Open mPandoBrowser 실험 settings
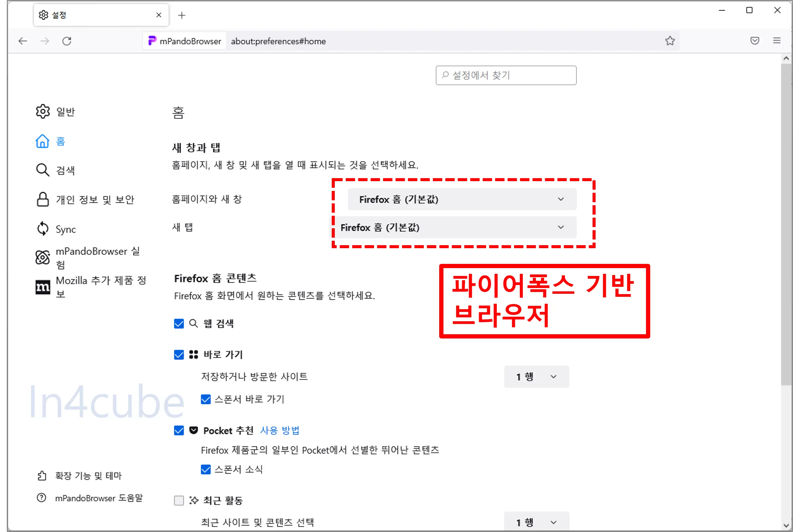Image resolution: width=793 pixels, height=532 pixels. (x=98, y=258)
